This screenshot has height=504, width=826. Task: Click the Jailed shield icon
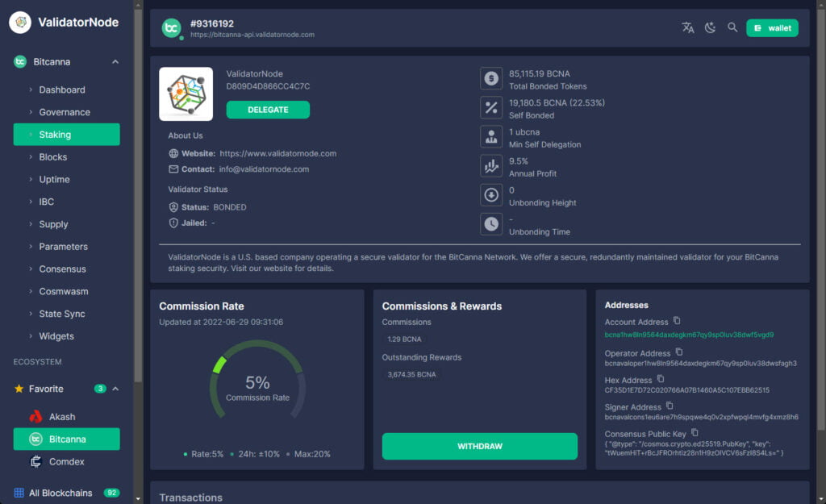coord(173,223)
